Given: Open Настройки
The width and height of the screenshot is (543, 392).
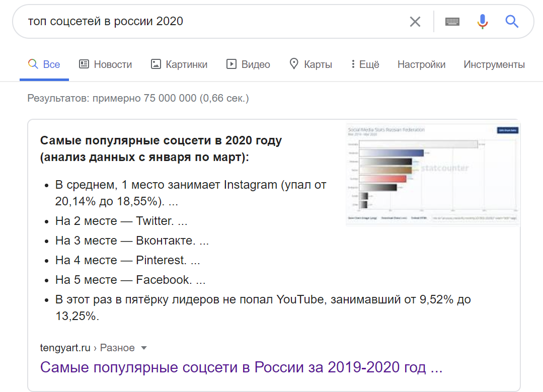Looking at the screenshot, I should tap(421, 64).
